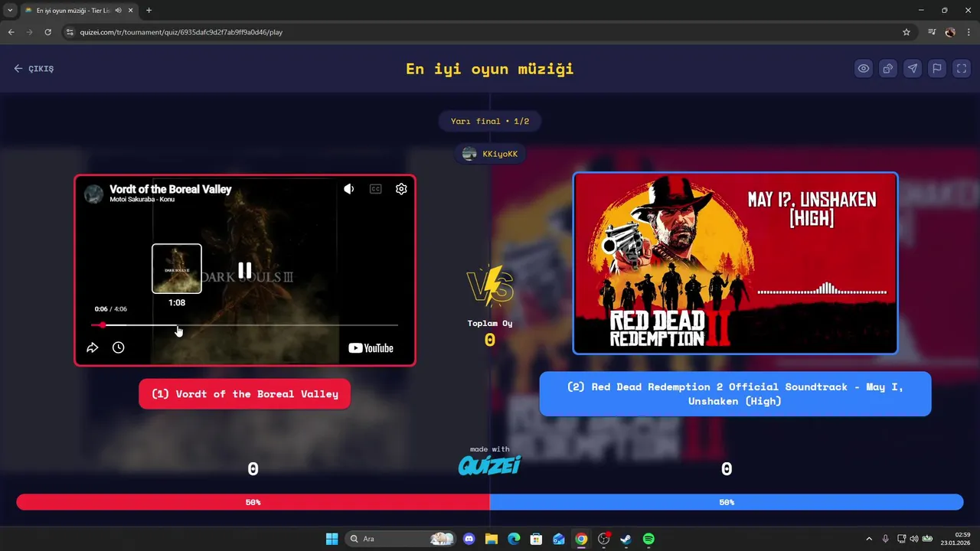The image size is (980, 551).
Task: Open the taskbar clock and date
Action: click(x=956, y=539)
